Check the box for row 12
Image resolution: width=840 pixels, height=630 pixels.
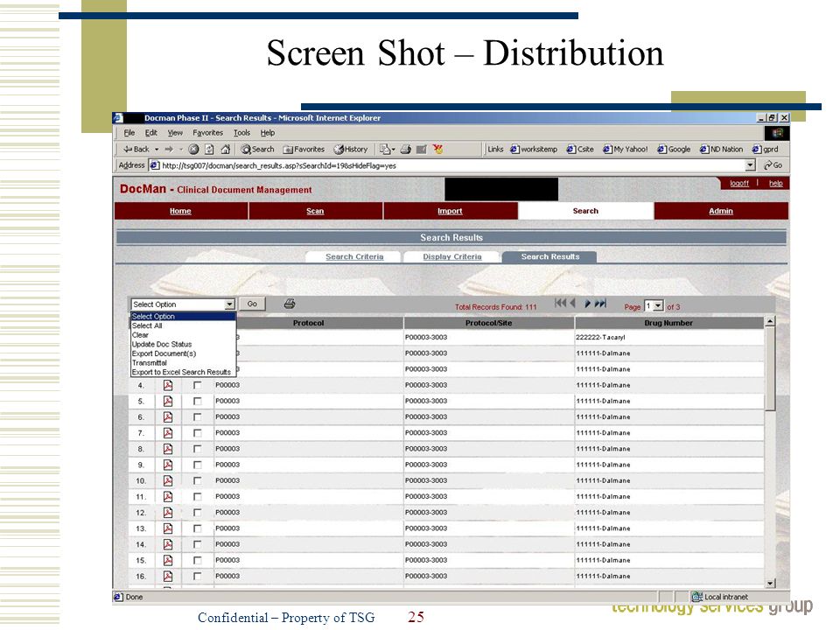click(197, 513)
